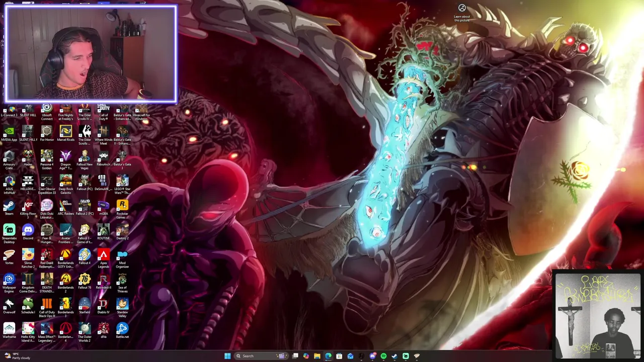Open the For Honor shortcut
Viewport: 644px width, 362px height.
(x=47, y=134)
